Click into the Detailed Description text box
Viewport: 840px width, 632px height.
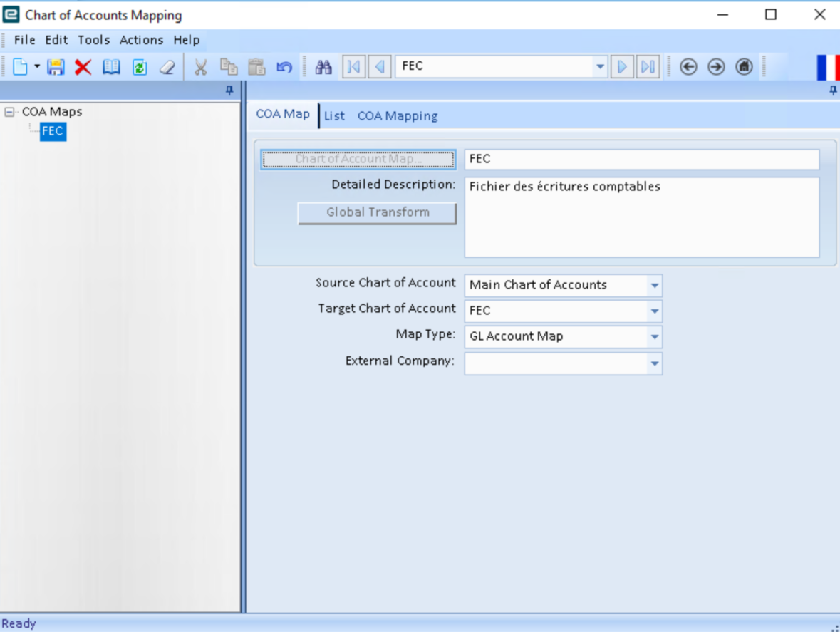tap(642, 217)
